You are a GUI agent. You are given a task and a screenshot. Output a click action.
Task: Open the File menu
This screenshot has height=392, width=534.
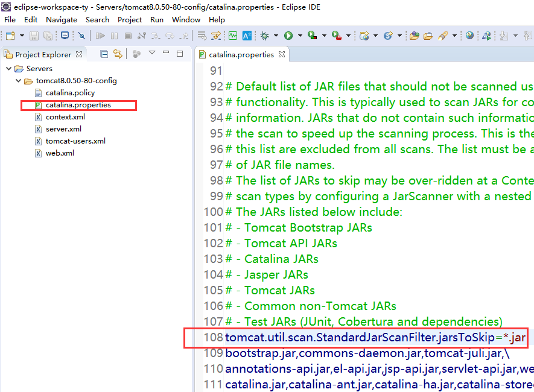tap(10, 20)
